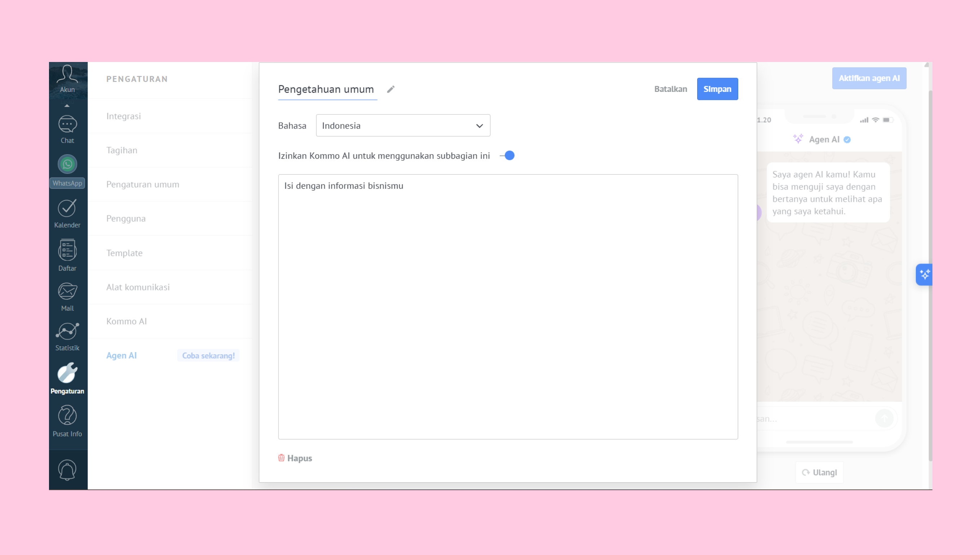
Task: Click the Coba sekarang! badge
Action: coord(208,355)
